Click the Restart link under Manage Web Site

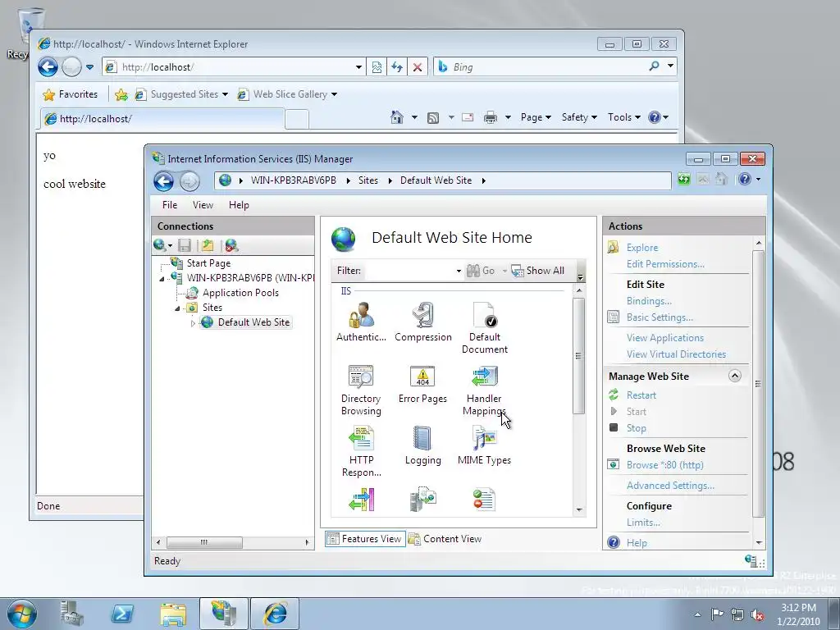[641, 395]
